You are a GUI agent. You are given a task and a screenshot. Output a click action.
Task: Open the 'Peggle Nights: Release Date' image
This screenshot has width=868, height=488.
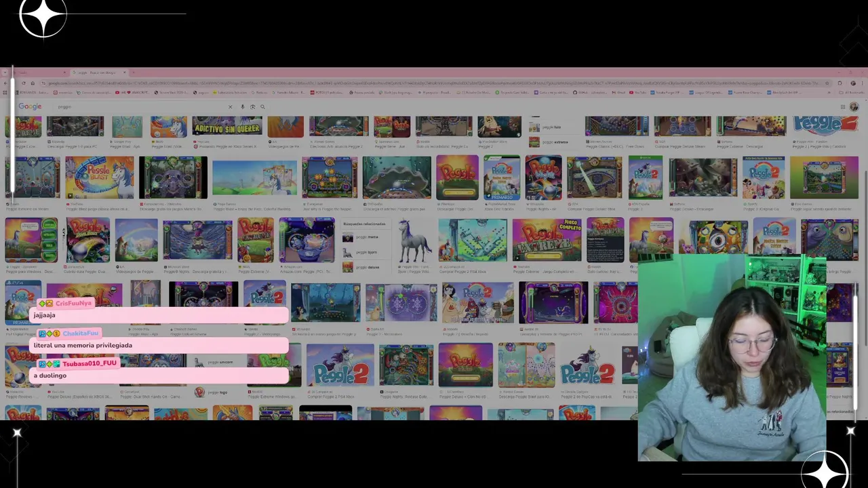[x=406, y=366]
